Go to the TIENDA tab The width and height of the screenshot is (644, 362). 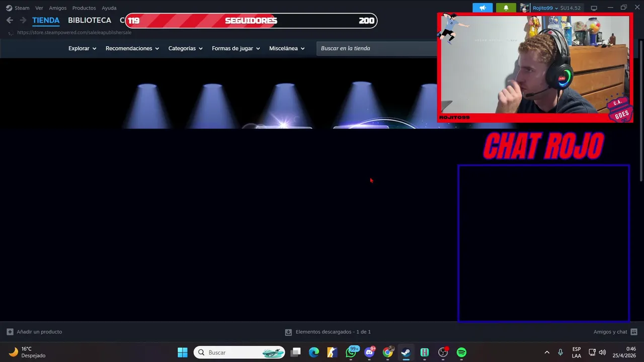tap(46, 20)
